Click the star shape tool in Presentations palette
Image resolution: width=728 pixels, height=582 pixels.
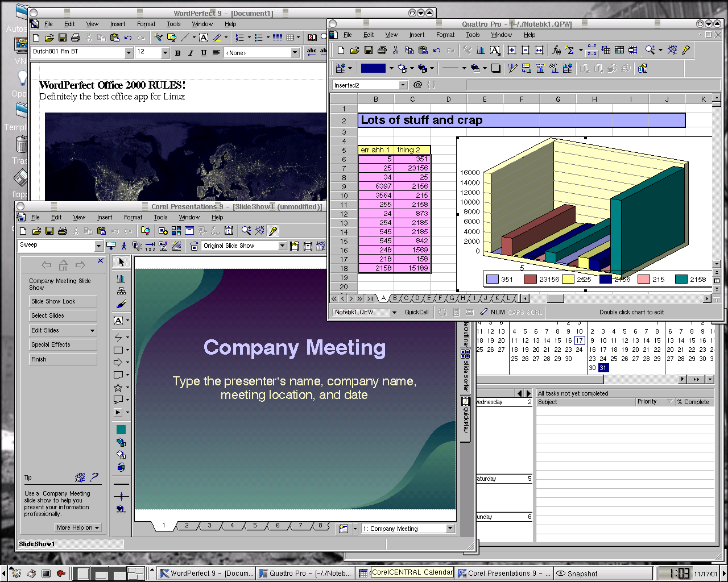tap(118, 388)
